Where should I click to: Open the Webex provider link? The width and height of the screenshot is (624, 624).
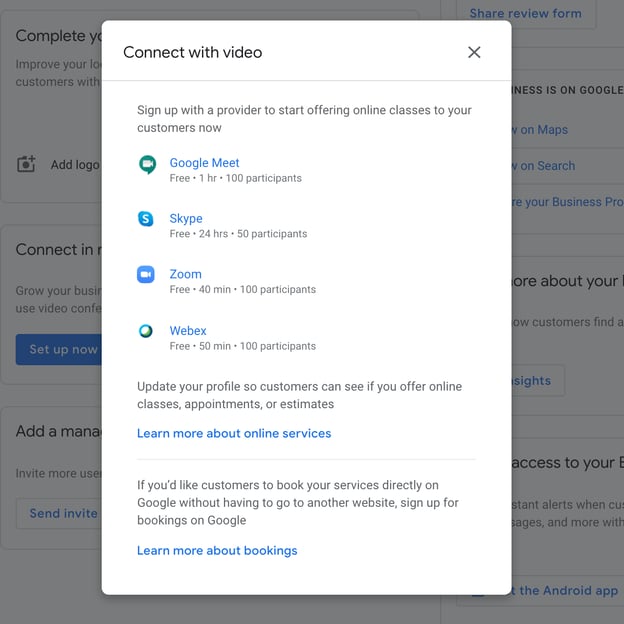pos(188,331)
